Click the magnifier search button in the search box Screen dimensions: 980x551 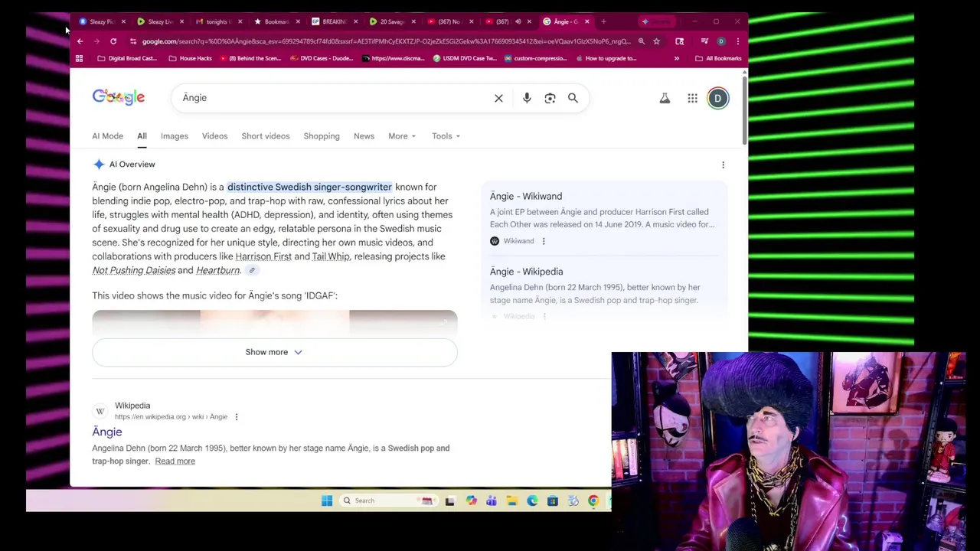pos(573,98)
